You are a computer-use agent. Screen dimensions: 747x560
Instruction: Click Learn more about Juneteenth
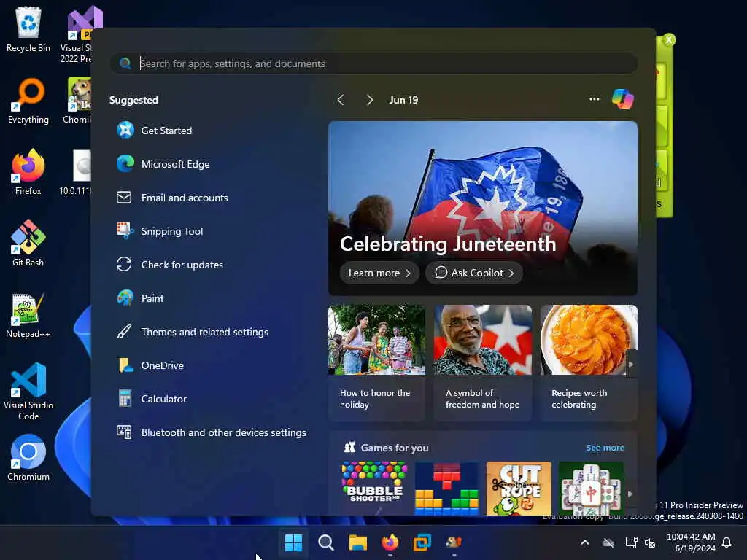click(x=379, y=273)
